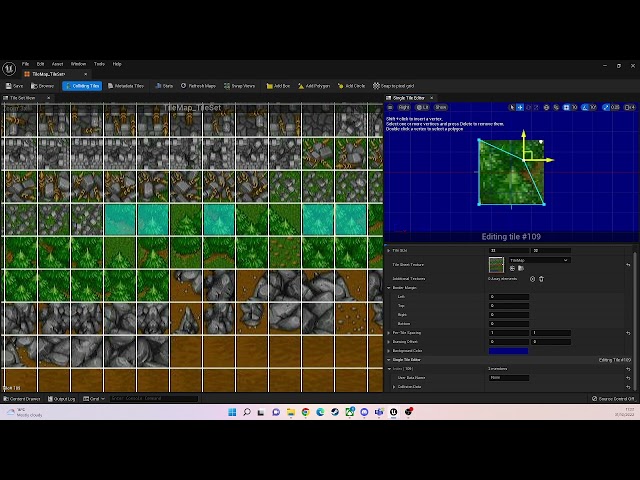Select the arrow select mode tool
This screenshot has width=640, height=480.
pos(512,107)
